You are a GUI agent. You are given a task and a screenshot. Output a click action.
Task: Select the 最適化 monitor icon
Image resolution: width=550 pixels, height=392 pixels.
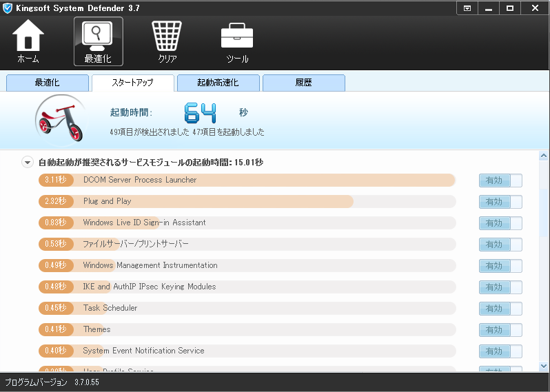pos(98,36)
